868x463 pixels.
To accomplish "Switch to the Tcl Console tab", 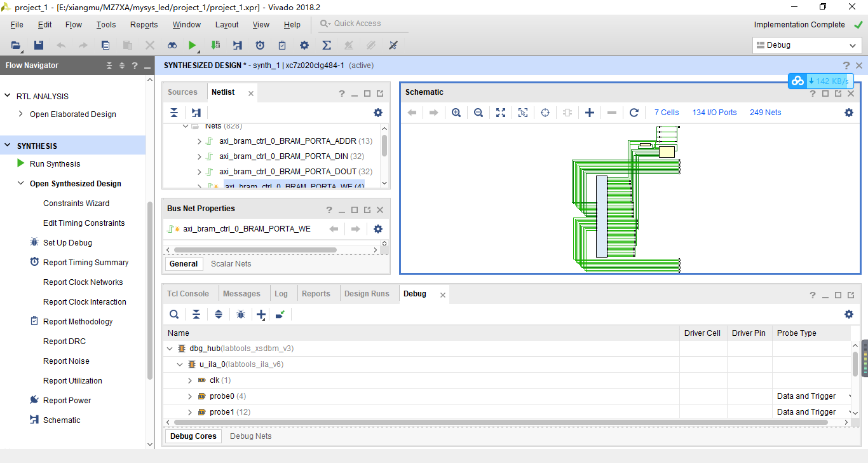I will click(x=188, y=293).
